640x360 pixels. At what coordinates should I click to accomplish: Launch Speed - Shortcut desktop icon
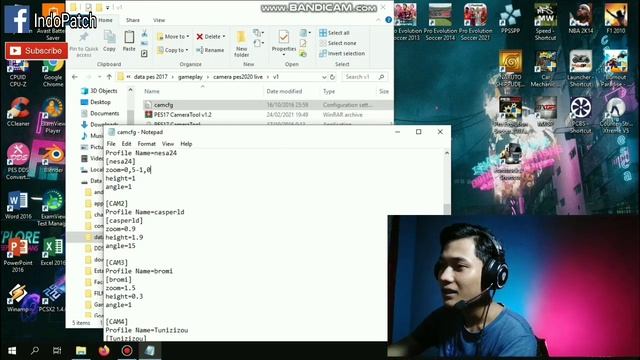click(545, 22)
